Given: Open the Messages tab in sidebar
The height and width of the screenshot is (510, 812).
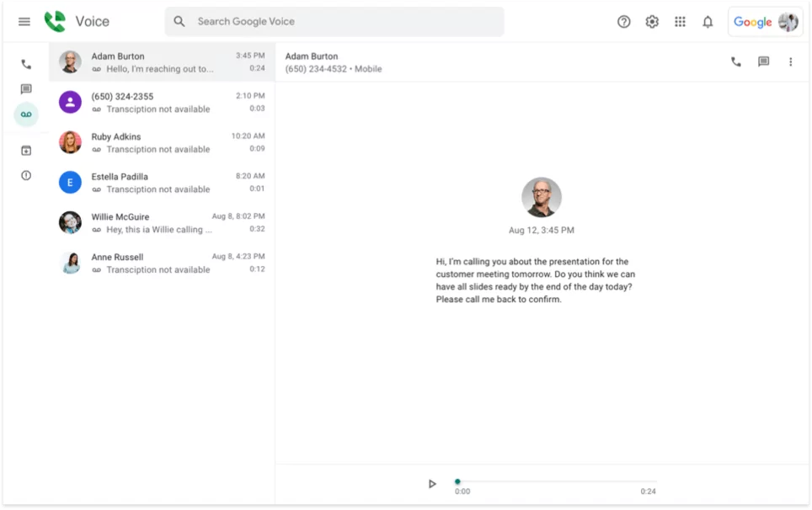Looking at the screenshot, I should pyautogui.click(x=26, y=89).
